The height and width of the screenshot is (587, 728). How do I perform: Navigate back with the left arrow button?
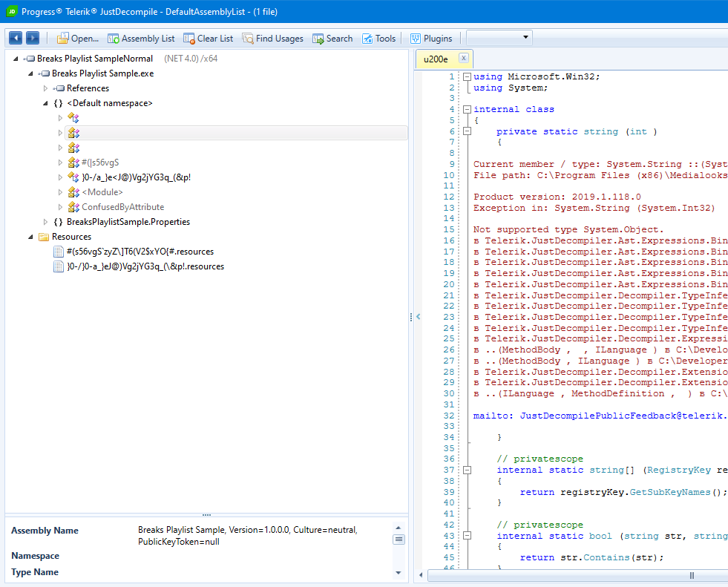(16, 38)
